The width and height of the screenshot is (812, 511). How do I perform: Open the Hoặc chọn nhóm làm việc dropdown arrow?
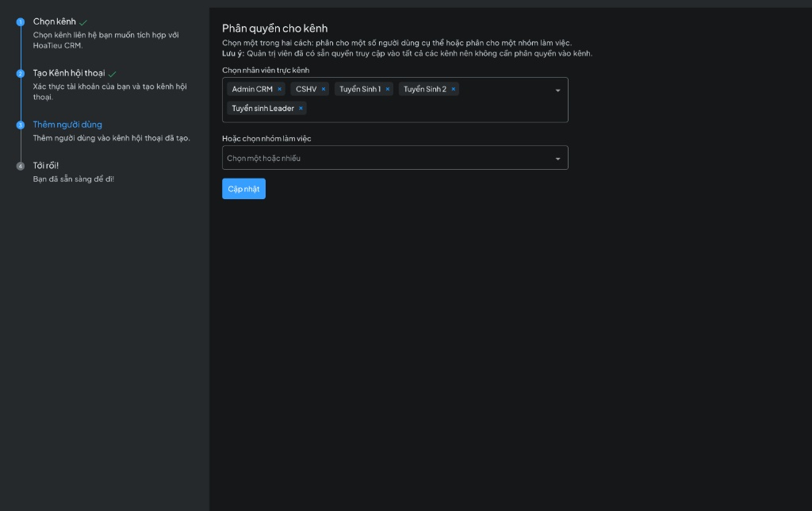tap(557, 159)
